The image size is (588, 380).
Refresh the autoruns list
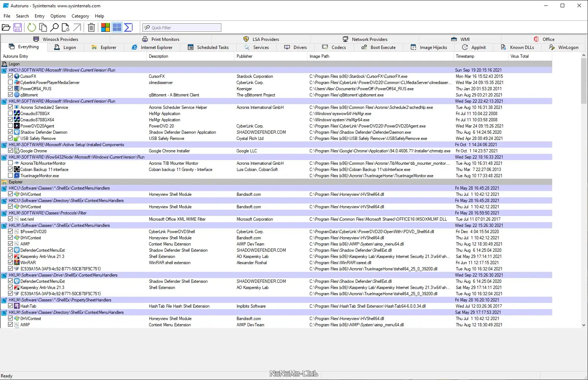32,27
